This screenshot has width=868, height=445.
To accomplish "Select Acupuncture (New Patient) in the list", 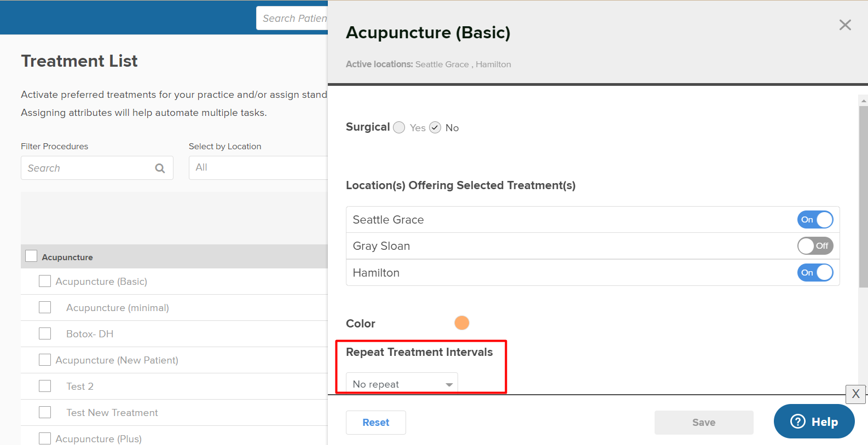I will (117, 360).
